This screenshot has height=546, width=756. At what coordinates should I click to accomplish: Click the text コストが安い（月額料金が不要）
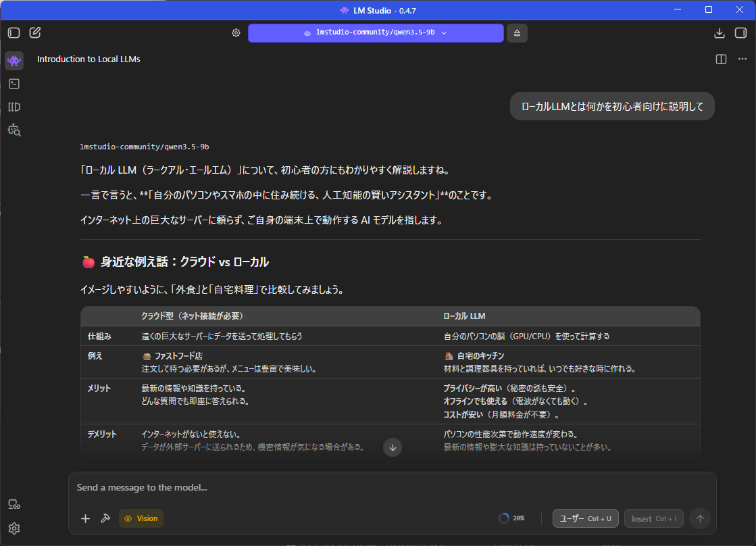click(501, 414)
